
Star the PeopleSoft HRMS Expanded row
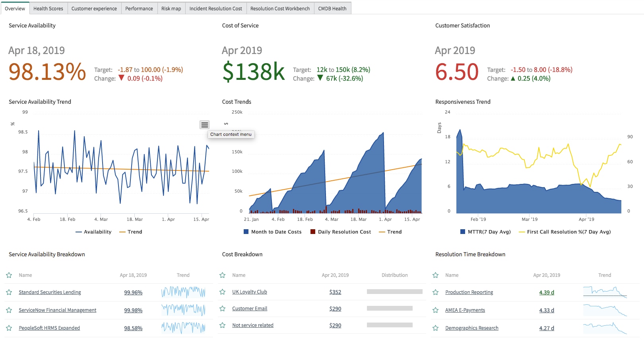[9, 328]
